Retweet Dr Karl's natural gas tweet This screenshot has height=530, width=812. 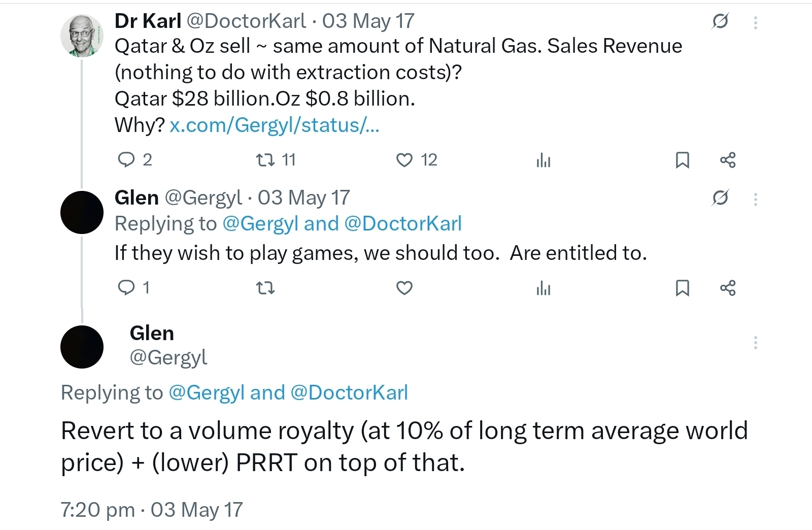coord(265,160)
